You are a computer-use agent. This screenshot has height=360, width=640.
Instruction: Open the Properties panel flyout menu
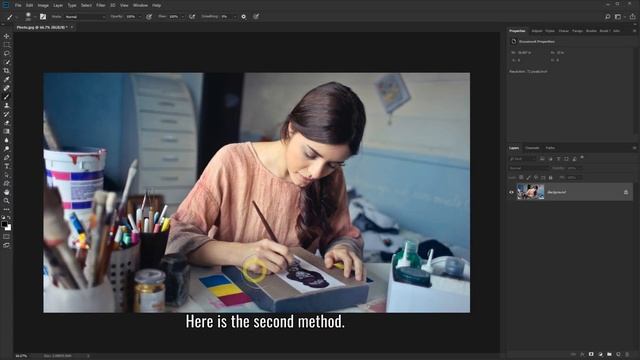tap(634, 31)
